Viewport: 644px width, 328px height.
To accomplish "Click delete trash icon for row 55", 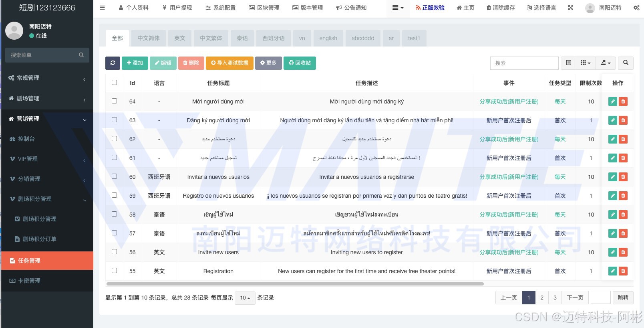I will 623,271.
